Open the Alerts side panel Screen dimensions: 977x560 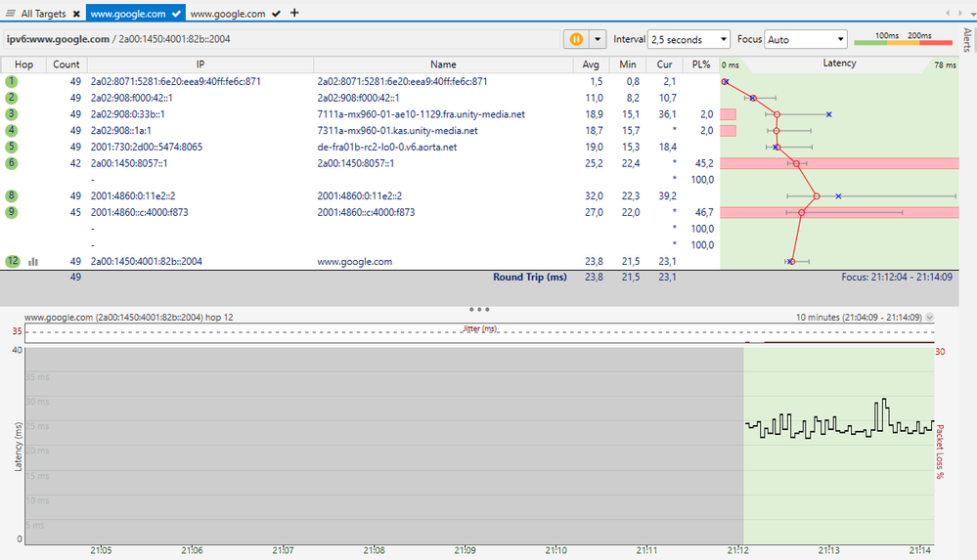click(967, 39)
